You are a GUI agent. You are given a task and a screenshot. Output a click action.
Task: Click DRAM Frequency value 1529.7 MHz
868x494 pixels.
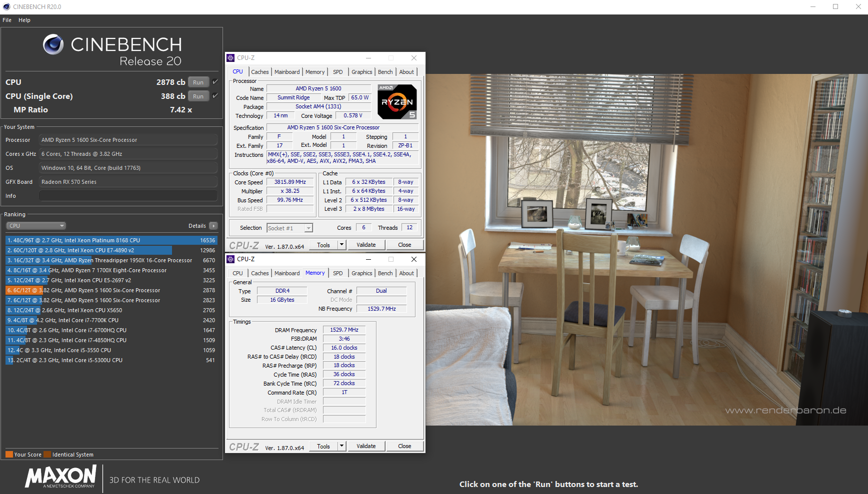344,330
